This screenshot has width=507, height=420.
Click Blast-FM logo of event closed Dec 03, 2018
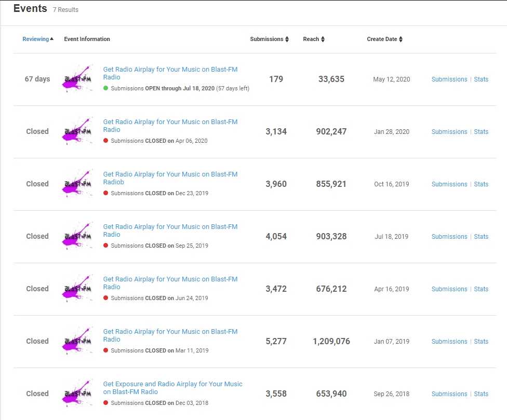coord(77,394)
